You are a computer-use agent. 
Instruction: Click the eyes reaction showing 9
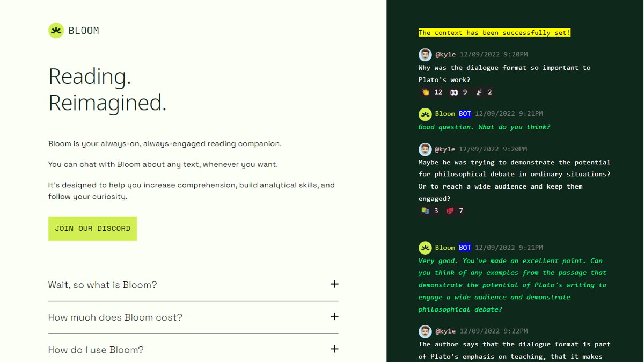(x=459, y=92)
